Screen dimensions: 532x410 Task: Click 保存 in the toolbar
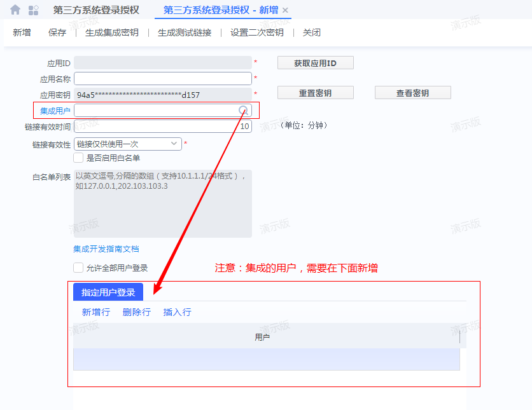click(x=57, y=32)
